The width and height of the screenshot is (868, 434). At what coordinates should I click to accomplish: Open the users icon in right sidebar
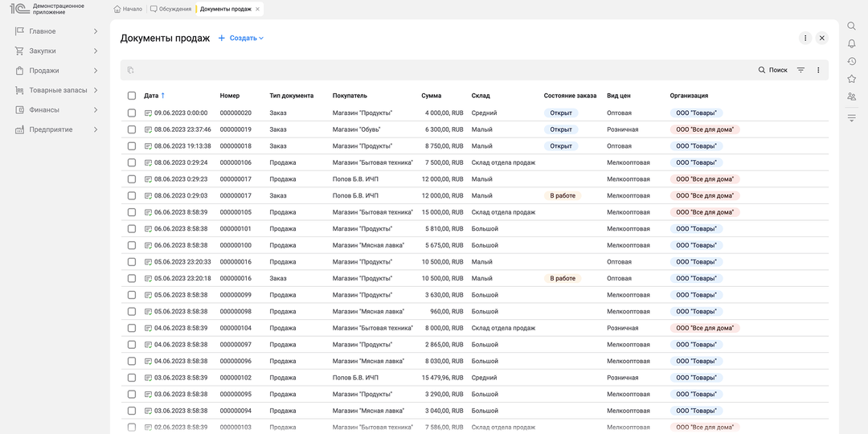[851, 97]
